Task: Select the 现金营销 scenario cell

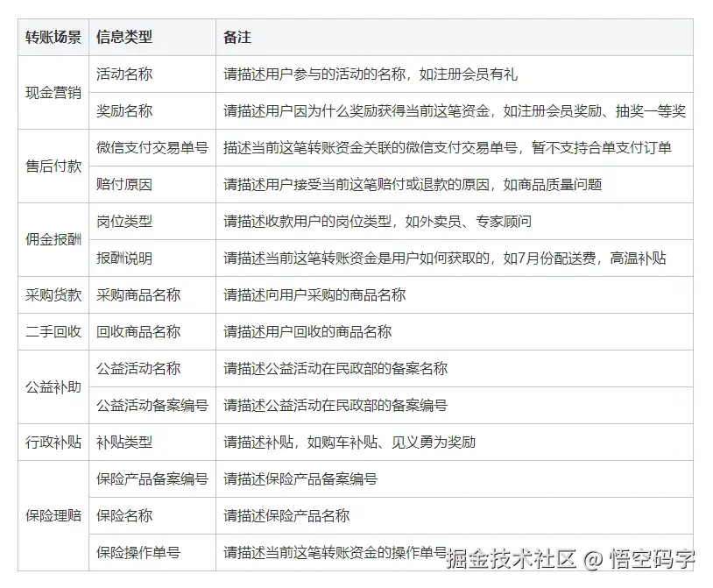Action: point(53,93)
